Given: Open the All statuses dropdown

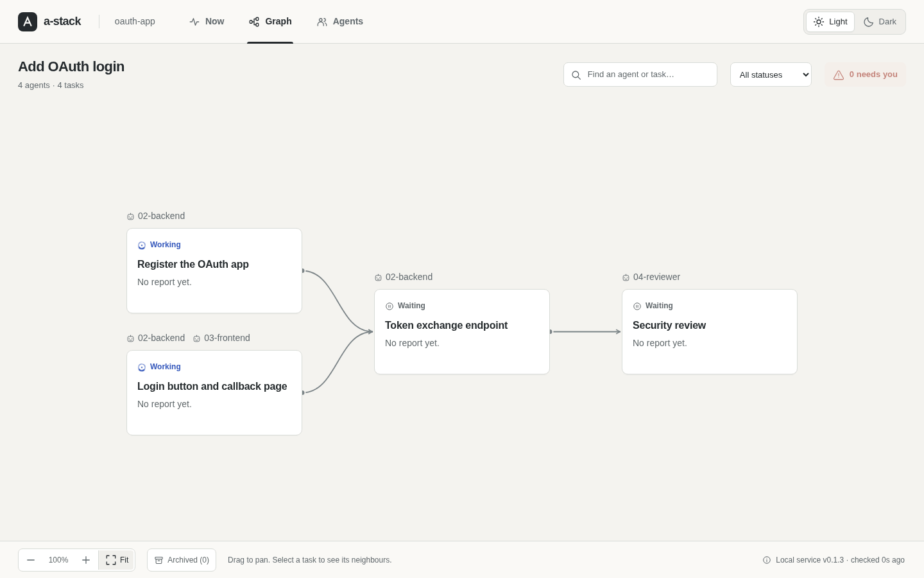Looking at the screenshot, I should [771, 74].
